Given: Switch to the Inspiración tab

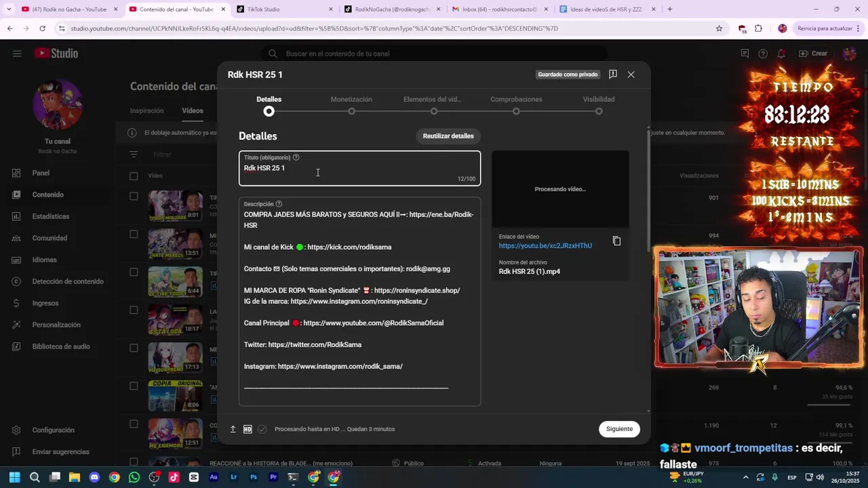Looking at the screenshot, I should [147, 110].
